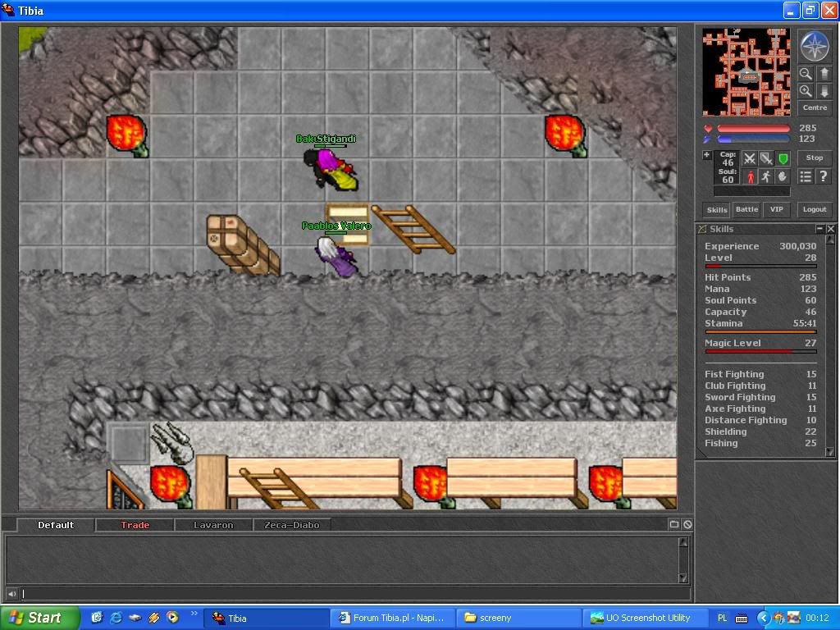
Task: Select the chase opponent running figure icon
Action: point(766,176)
